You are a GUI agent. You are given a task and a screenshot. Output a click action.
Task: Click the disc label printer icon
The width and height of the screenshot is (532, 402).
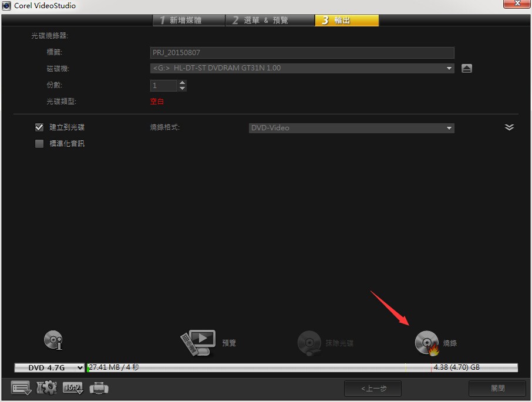[99, 388]
